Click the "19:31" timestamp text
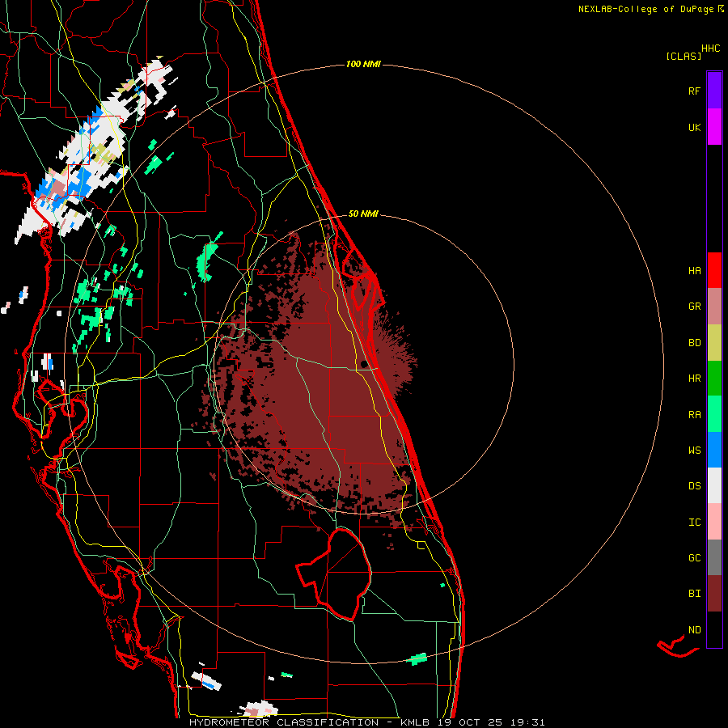Screen dimensions: 728x728 (x=530, y=722)
